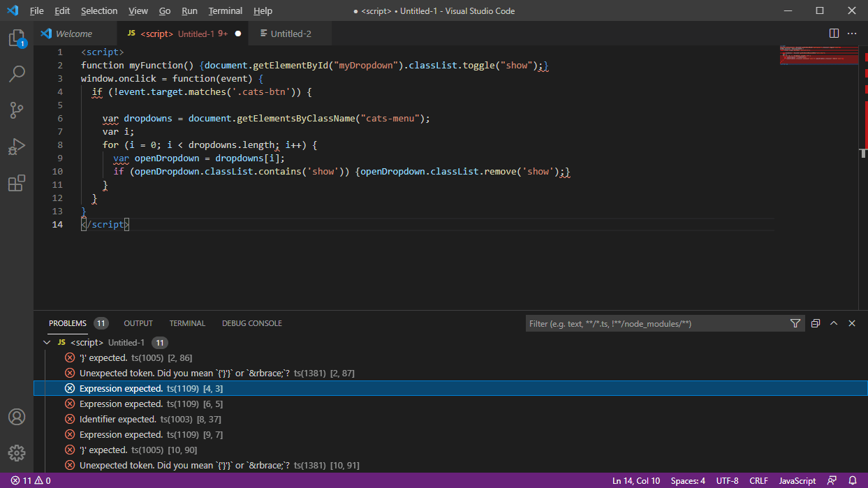Open the Source Control view

[x=16, y=110]
